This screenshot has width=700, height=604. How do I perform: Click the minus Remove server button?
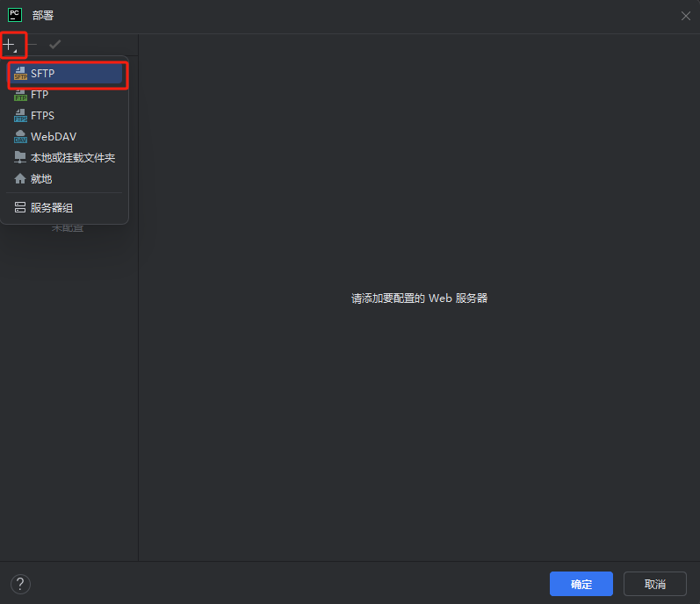pos(32,44)
